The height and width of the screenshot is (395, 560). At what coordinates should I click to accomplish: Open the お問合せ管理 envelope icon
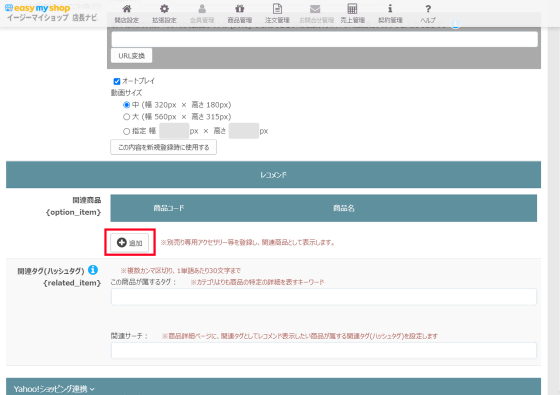coord(315,9)
